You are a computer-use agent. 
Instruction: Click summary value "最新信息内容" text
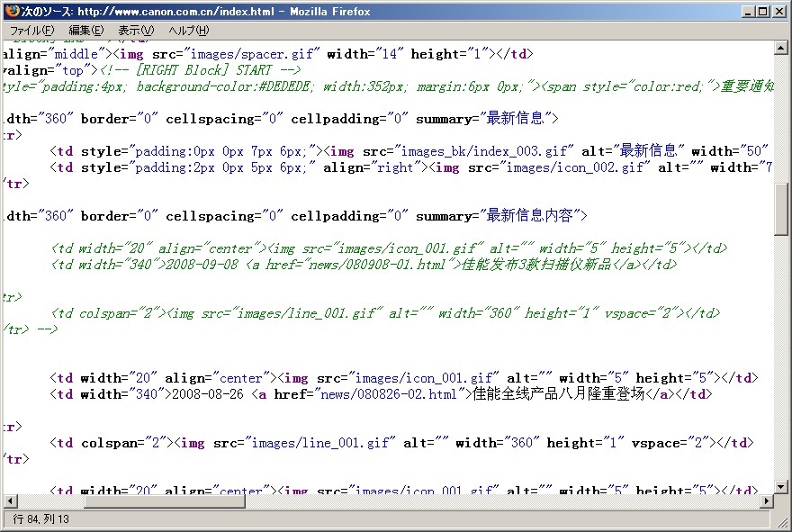click(x=529, y=215)
